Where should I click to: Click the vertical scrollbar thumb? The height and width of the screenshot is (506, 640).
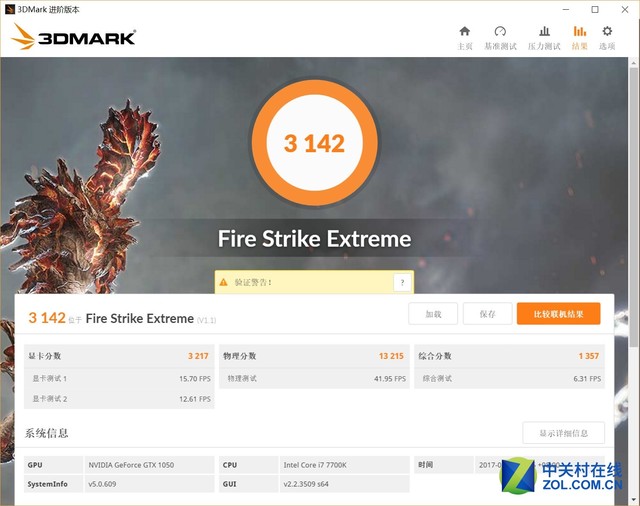[x=634, y=208]
